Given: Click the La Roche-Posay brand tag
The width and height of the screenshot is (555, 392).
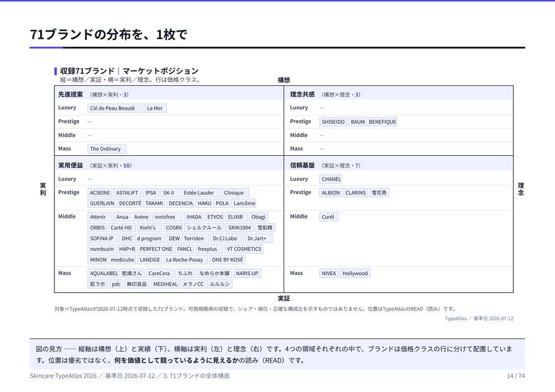Looking at the screenshot, I should [185, 259].
